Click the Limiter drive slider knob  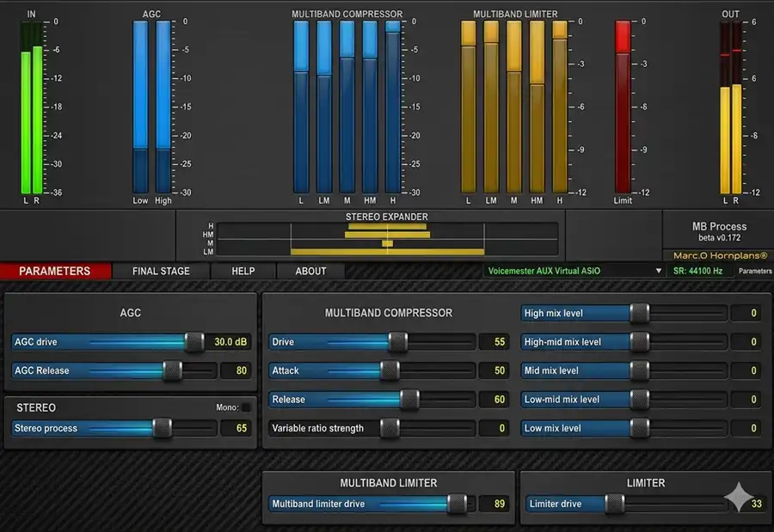(x=615, y=504)
